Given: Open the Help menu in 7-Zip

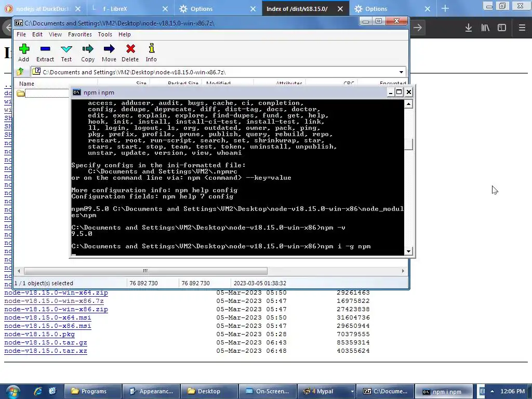Looking at the screenshot, I should (x=125, y=34).
